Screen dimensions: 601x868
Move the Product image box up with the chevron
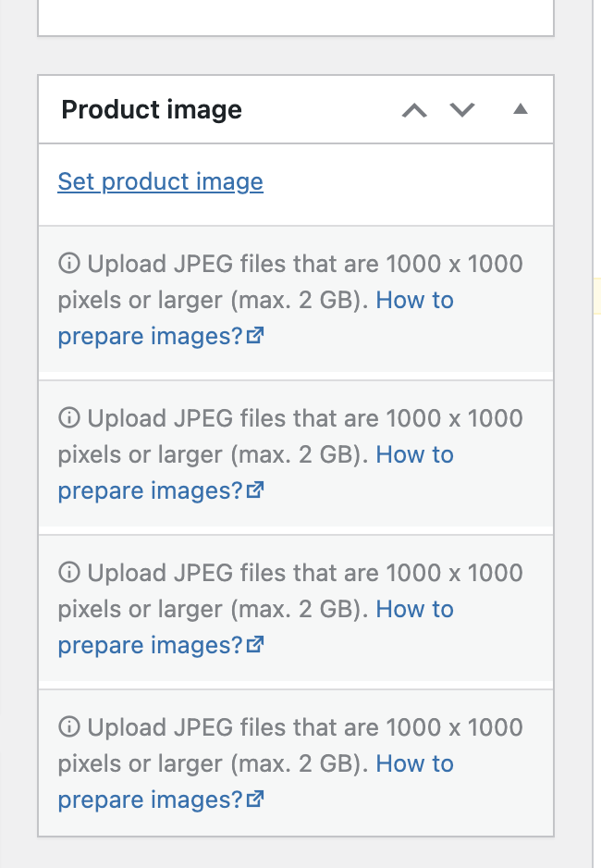point(414,109)
